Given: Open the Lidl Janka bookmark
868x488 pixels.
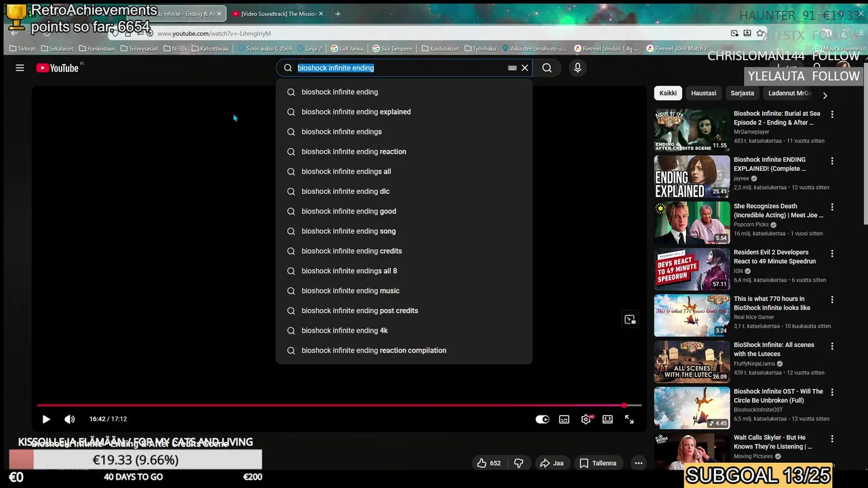Looking at the screenshot, I should coord(347,49).
